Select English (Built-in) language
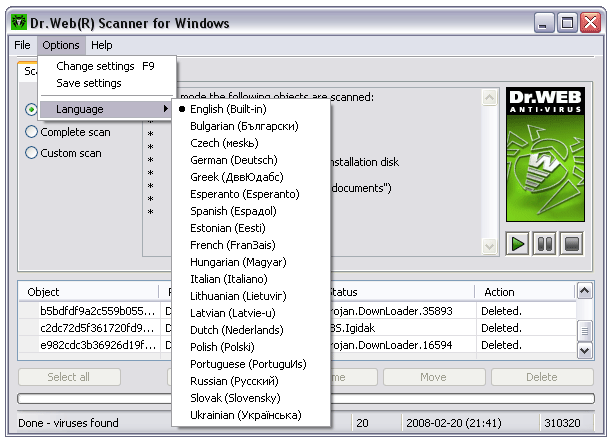 (x=251, y=109)
